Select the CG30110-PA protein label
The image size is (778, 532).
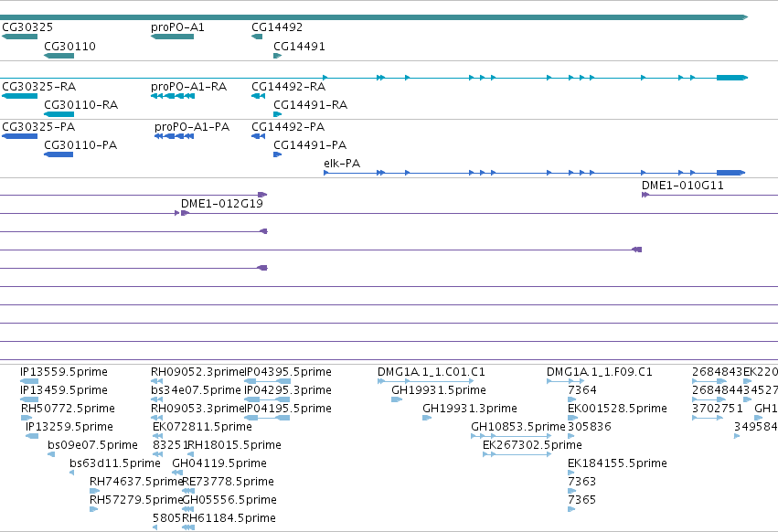[80, 145]
